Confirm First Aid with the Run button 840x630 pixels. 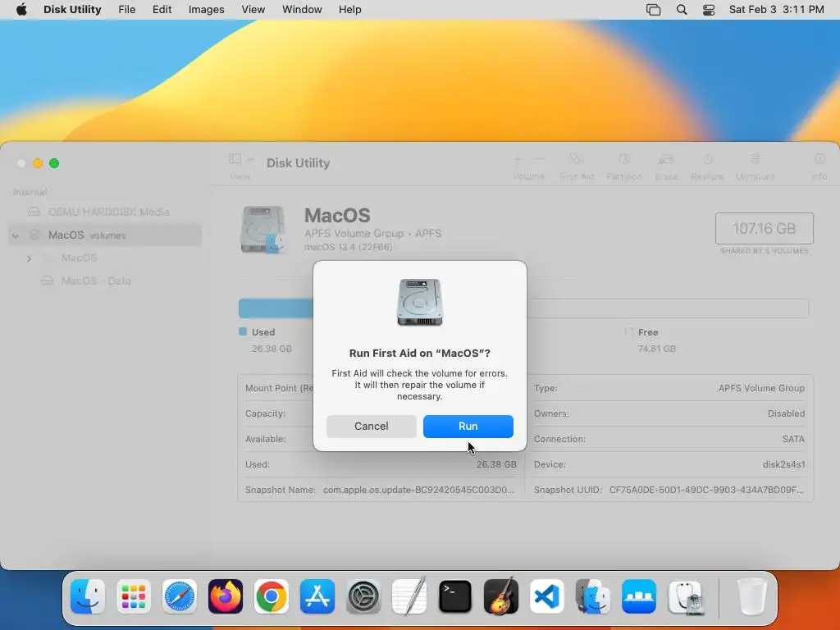coord(468,426)
